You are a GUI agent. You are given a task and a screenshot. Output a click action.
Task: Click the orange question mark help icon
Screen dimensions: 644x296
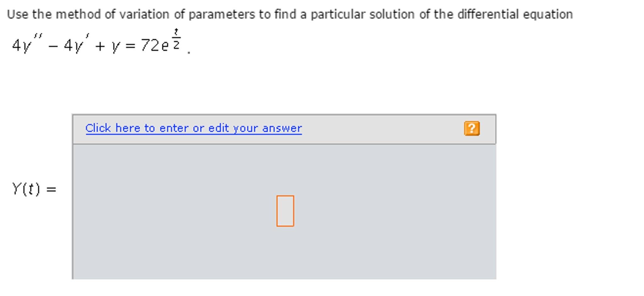(472, 128)
